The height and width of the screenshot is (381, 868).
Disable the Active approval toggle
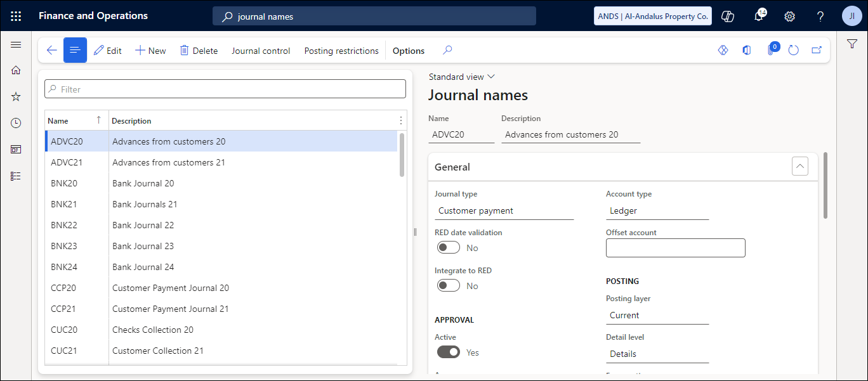coord(449,352)
